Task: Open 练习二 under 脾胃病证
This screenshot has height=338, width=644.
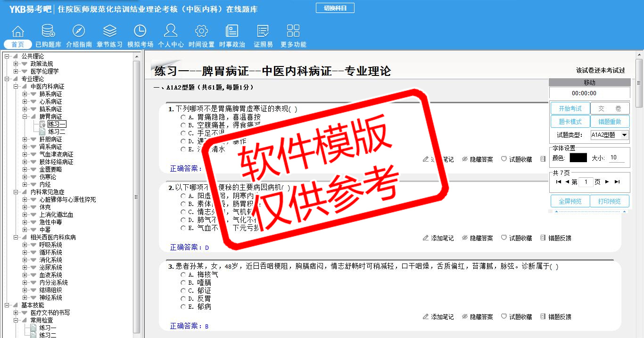Action: point(57,132)
